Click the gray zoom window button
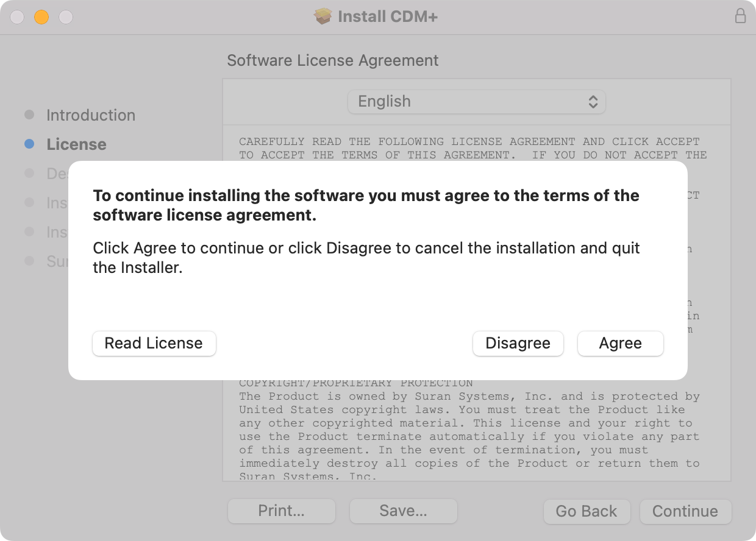Image resolution: width=756 pixels, height=541 pixels. (x=65, y=17)
